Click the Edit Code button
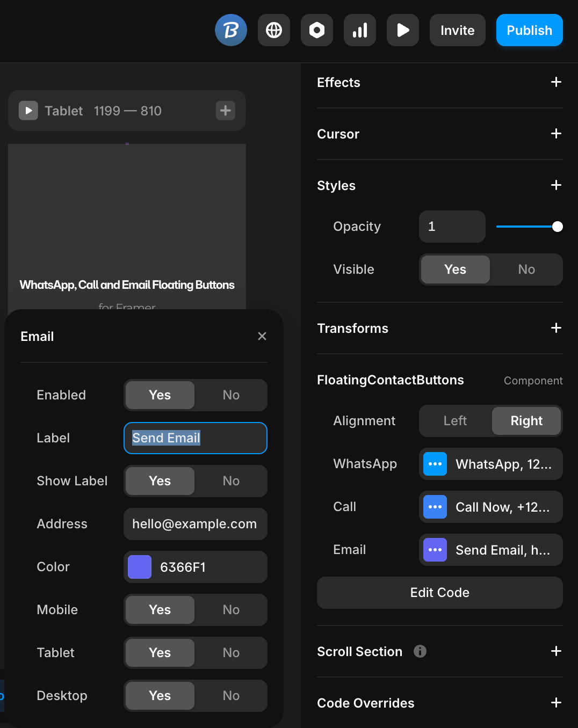 pos(439,593)
